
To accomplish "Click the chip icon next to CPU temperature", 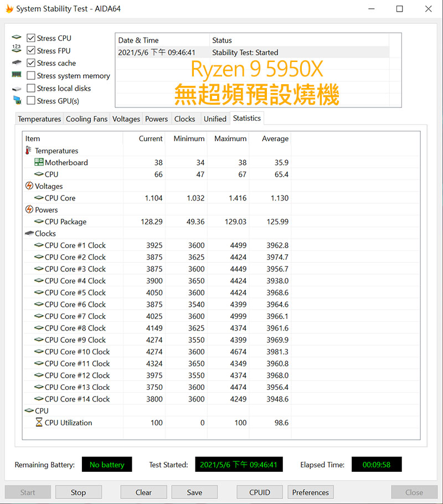I will click(39, 174).
